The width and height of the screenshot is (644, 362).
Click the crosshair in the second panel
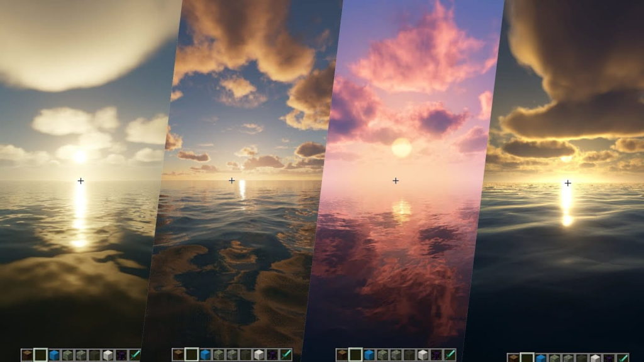[231, 180]
